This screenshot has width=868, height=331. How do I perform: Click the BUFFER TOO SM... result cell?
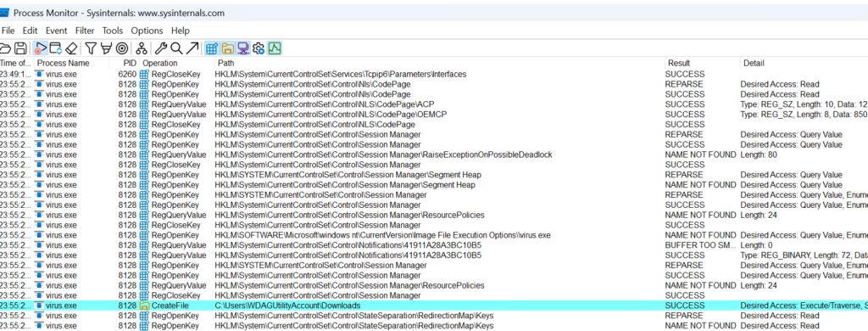pyautogui.click(x=700, y=245)
